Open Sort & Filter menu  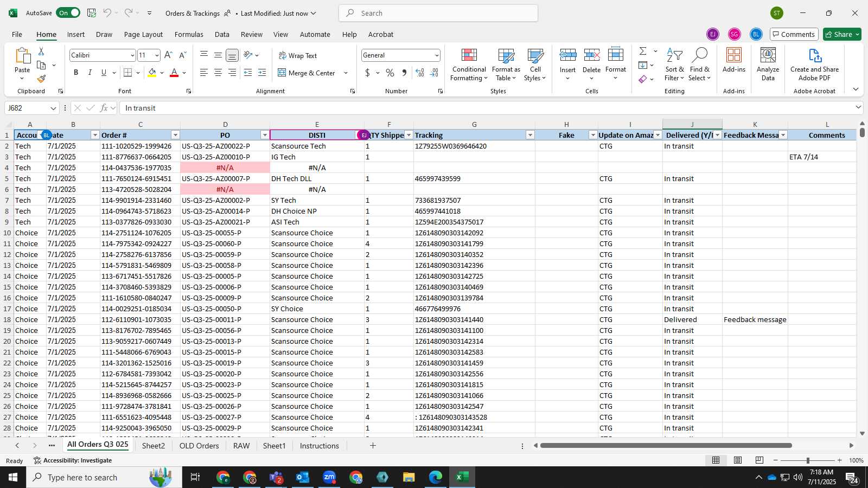674,65
